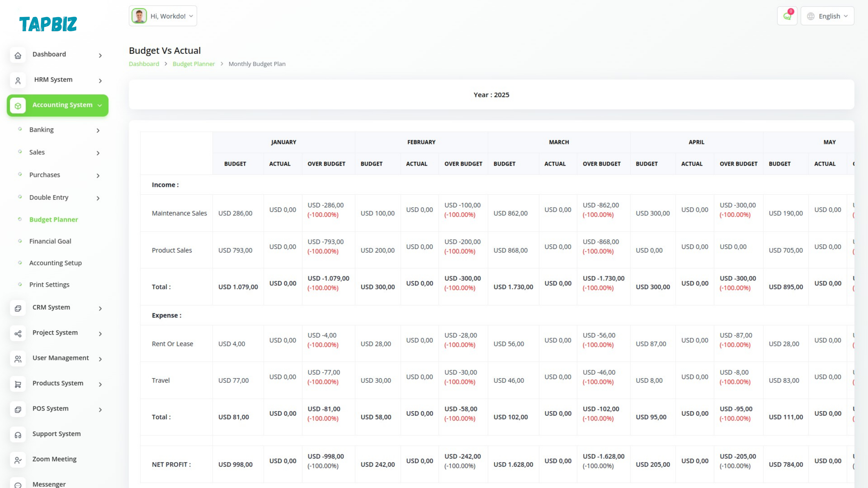Click the Project System share icon
This screenshot has height=488, width=868.
point(18,333)
